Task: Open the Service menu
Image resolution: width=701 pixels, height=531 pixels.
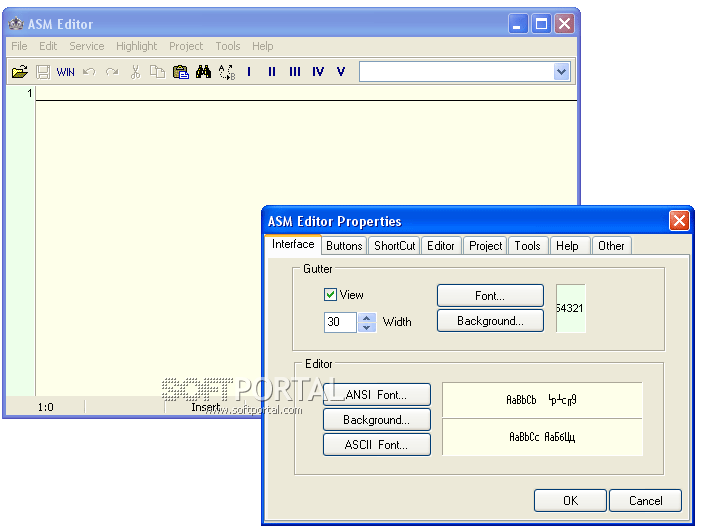Action: coord(86,46)
